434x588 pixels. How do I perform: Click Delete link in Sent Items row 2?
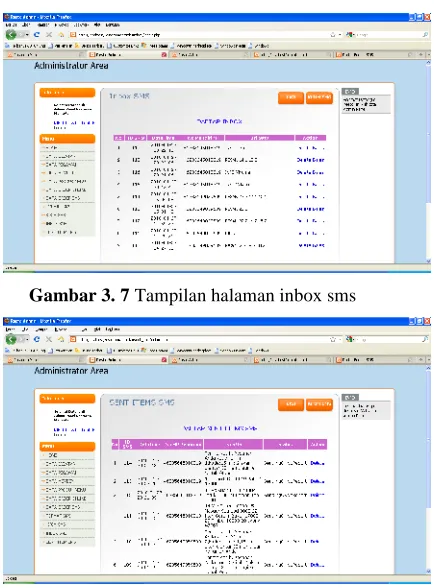[317, 481]
